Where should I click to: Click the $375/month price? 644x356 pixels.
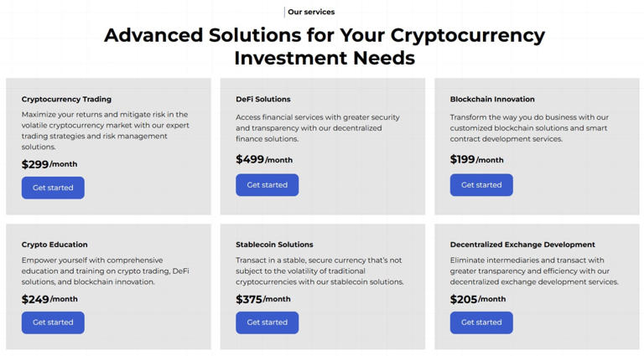(x=263, y=299)
